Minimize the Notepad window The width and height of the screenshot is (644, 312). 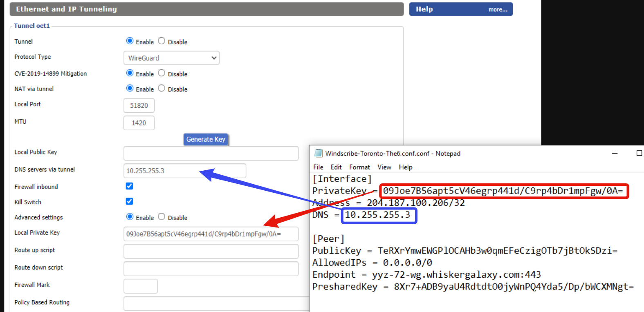pos(615,154)
